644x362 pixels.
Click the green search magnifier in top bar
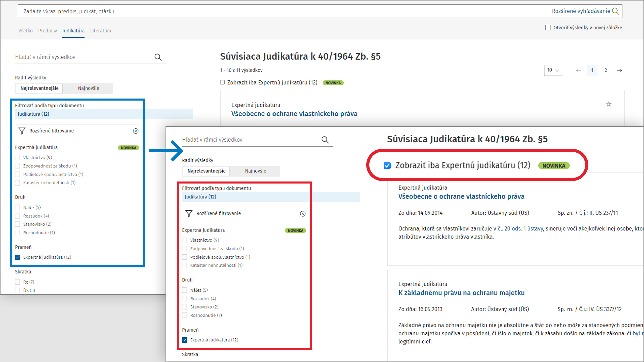click(x=615, y=11)
